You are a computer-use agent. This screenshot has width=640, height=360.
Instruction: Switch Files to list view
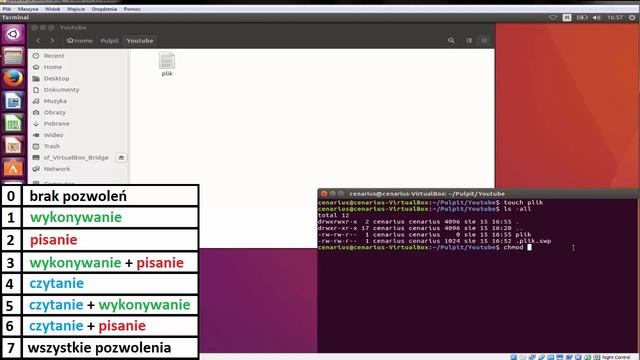(469, 40)
